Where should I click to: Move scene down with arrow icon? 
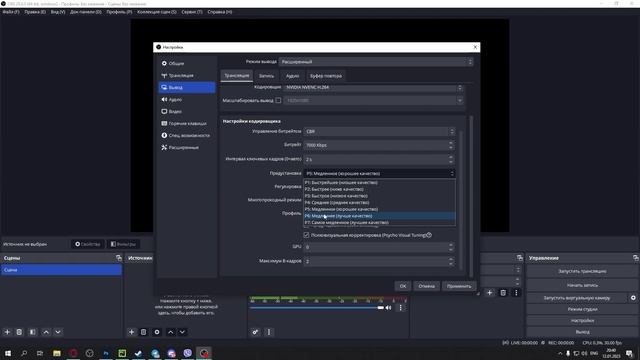pos(58,332)
